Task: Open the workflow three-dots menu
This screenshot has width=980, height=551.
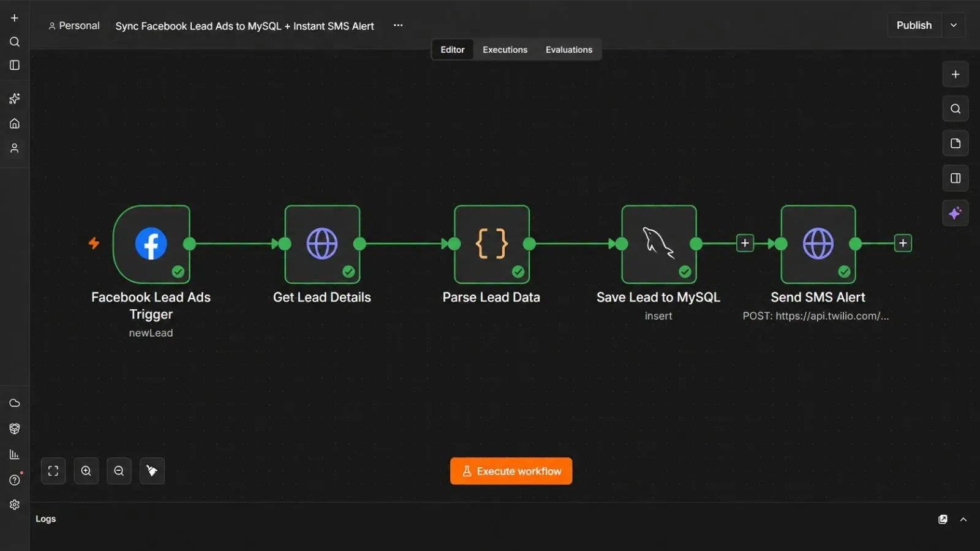Action: tap(398, 25)
